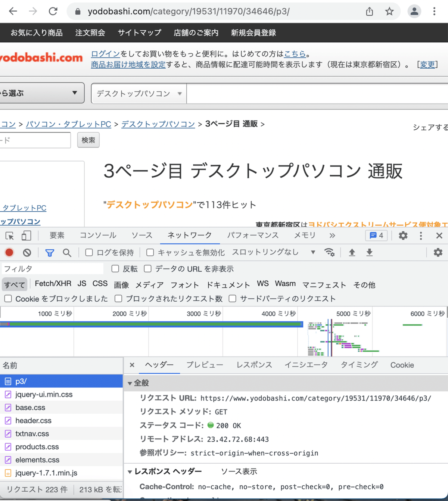The height and width of the screenshot is (501, 448).
Task: Open Cookie request tab
Action: coord(402,365)
